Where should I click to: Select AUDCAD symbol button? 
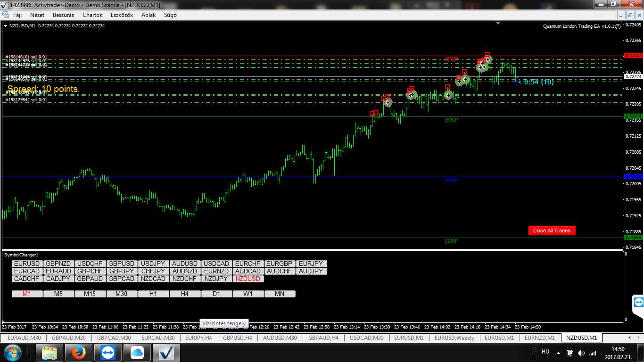tap(248, 271)
